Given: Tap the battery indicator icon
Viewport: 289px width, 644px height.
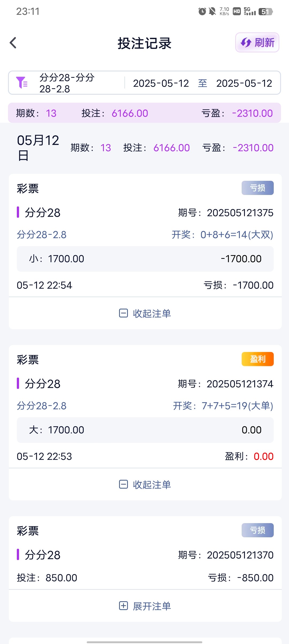Looking at the screenshot, I should (x=265, y=12).
